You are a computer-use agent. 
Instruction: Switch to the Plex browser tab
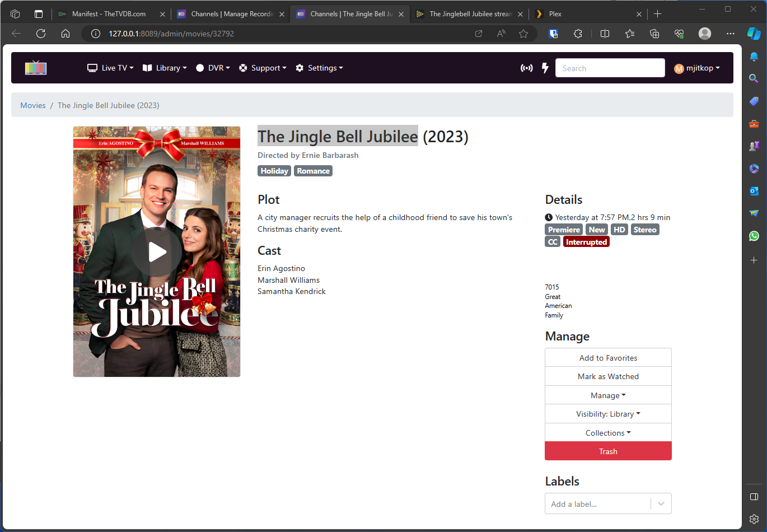[x=585, y=14]
